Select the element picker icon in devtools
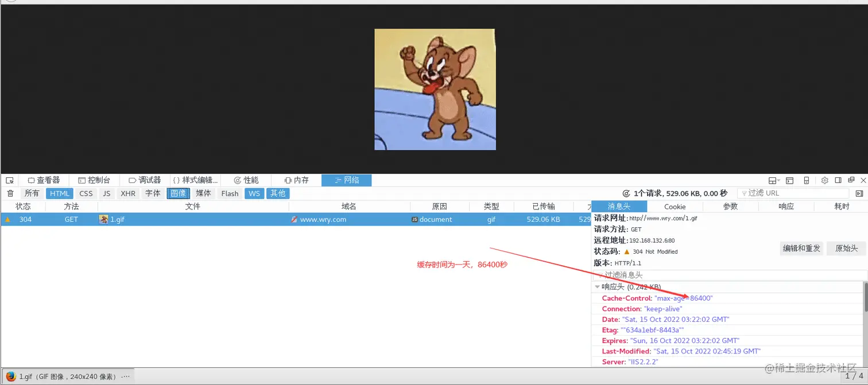Viewport: 868px width, 385px height. [9, 180]
